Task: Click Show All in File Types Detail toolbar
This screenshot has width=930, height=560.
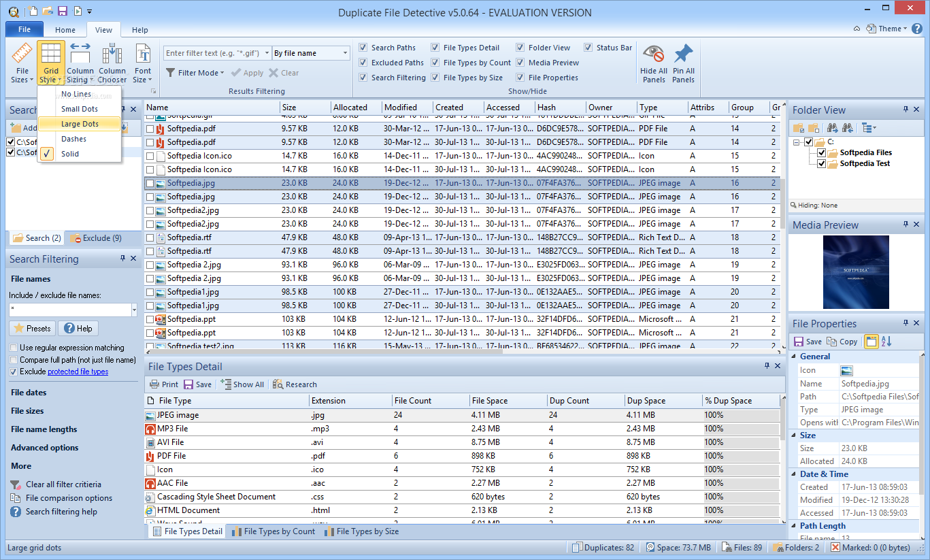Action: pos(242,384)
